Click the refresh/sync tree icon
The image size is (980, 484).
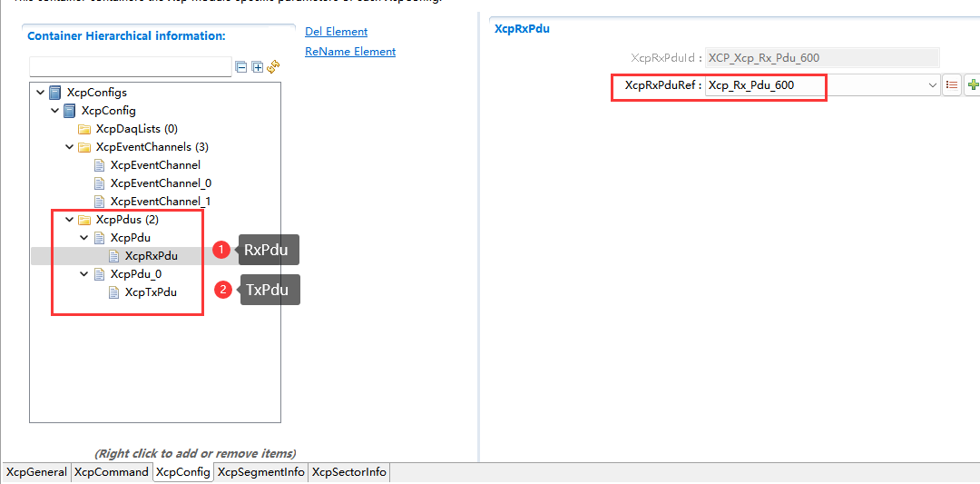[272, 67]
